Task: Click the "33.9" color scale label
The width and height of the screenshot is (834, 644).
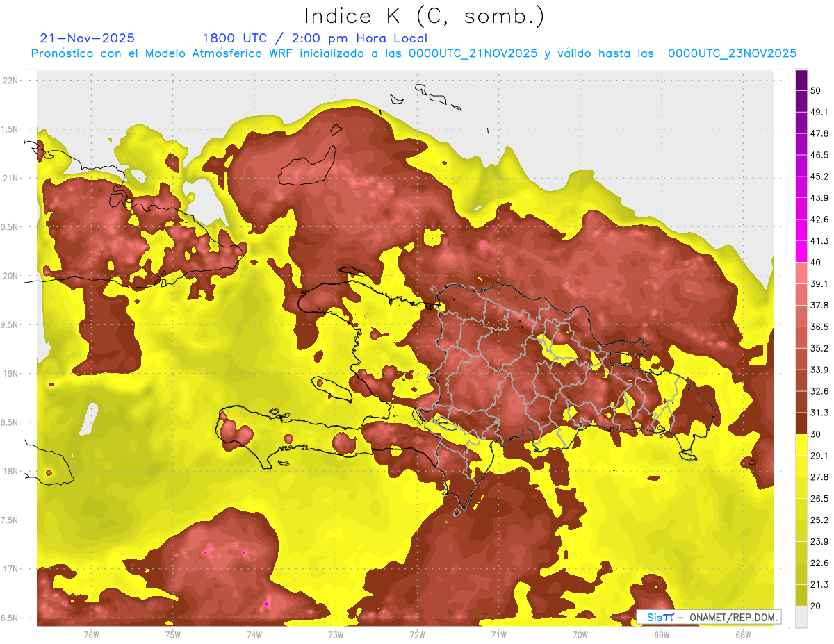Action: click(x=819, y=370)
